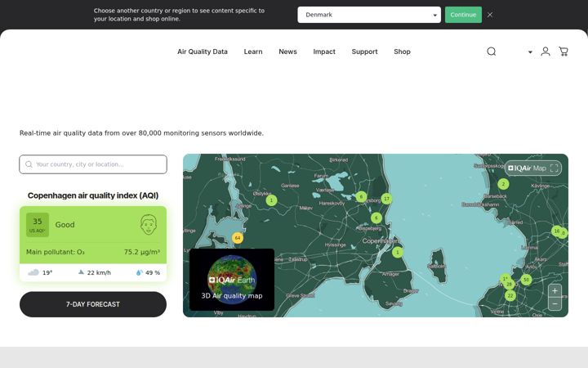The image size is (588, 368).
Task: Click the green Continue button
Action: click(x=463, y=15)
